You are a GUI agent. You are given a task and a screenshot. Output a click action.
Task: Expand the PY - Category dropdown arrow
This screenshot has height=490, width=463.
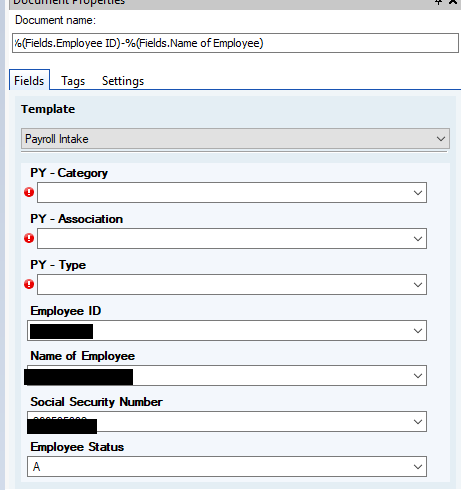click(x=418, y=193)
